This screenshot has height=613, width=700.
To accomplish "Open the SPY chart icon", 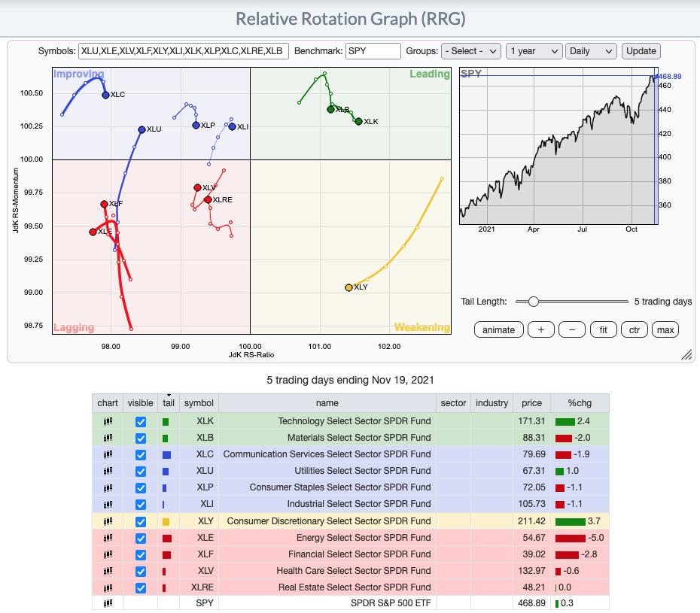I will click(108, 603).
